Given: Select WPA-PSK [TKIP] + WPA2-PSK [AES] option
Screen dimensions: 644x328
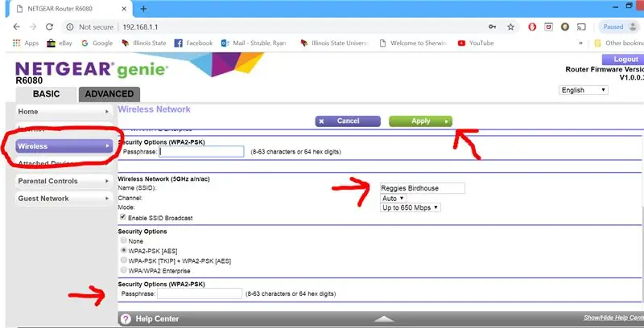Looking at the screenshot, I should [124, 260].
